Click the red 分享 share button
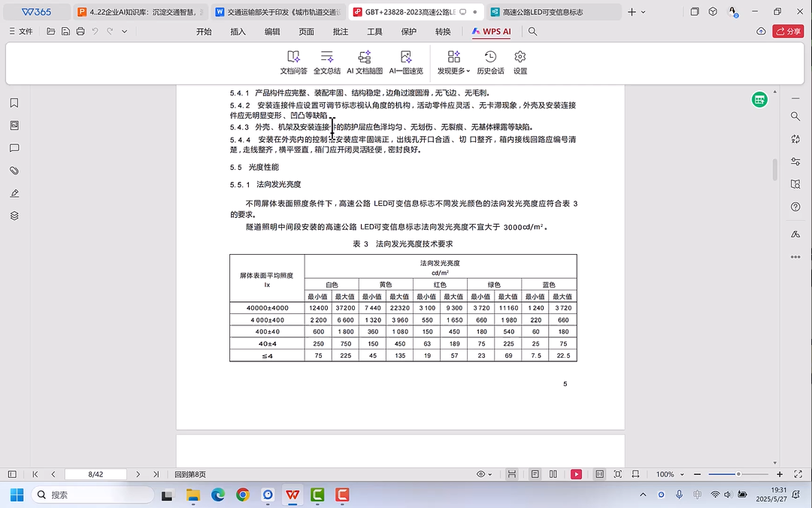Image resolution: width=812 pixels, height=508 pixels. point(789,32)
